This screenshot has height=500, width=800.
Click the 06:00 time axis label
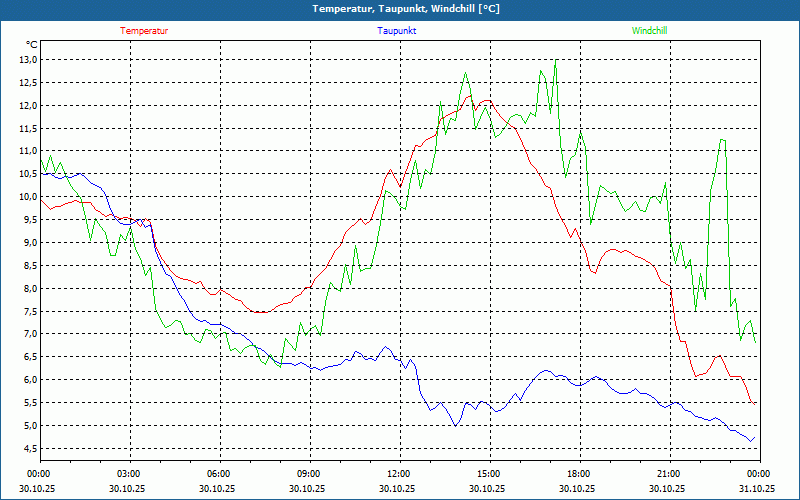(x=217, y=473)
